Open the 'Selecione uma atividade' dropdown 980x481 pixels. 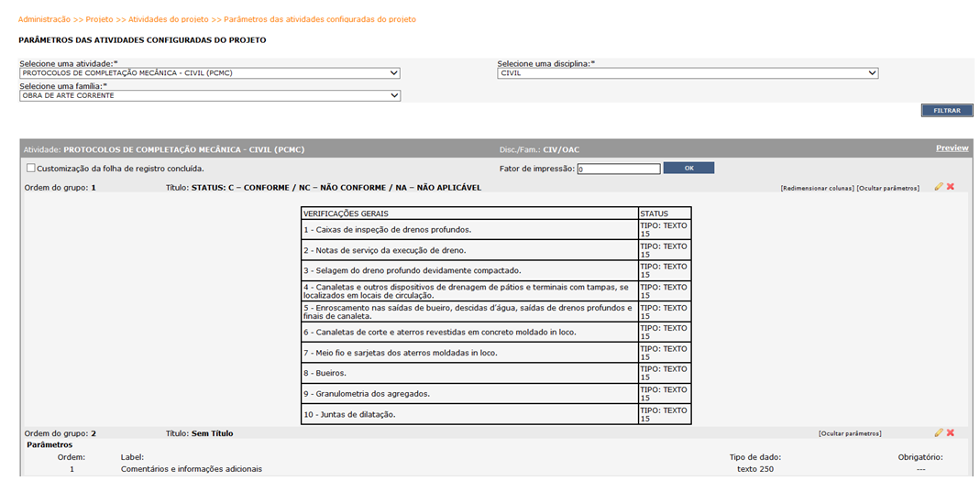point(210,73)
